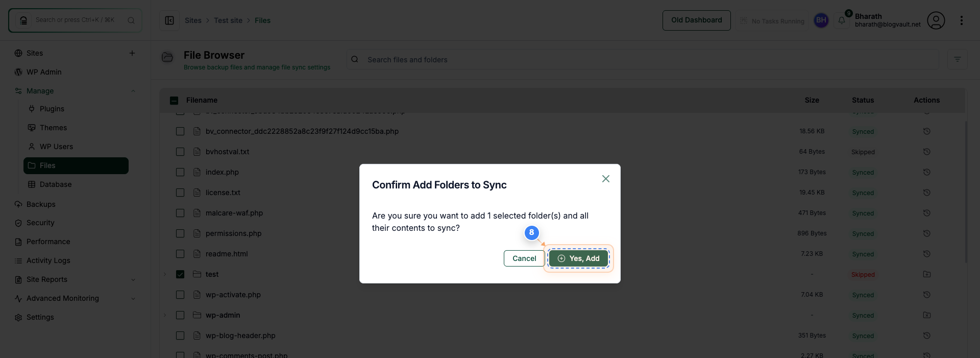Expand the test folder row arrow

click(x=165, y=274)
